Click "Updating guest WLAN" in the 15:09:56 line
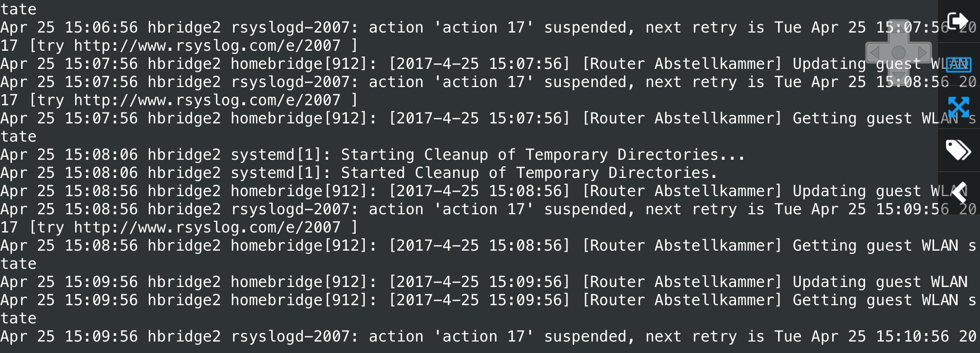This screenshot has width=980, height=353. point(880,282)
